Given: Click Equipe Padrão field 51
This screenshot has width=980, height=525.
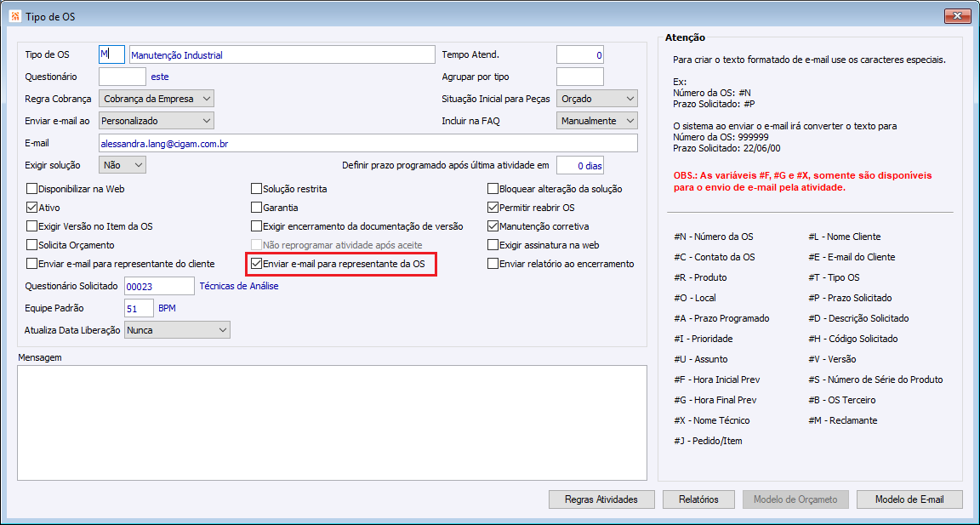Looking at the screenshot, I should (139, 308).
